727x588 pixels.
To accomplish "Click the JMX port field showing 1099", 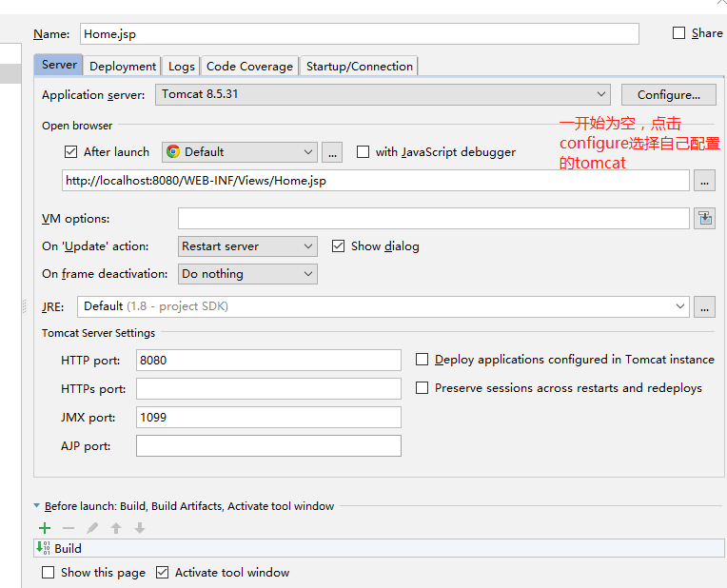I will click(x=268, y=418).
